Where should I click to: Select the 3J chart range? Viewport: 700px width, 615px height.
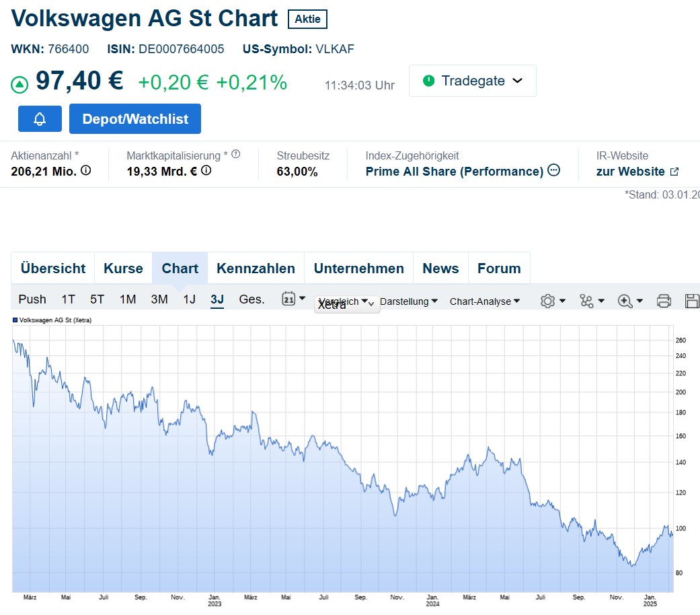point(217,299)
